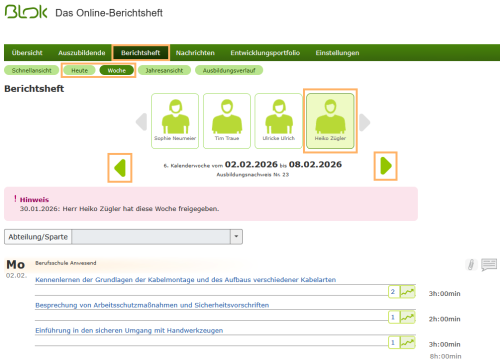This screenshot has height=363, width=500.
Task: Click the 2h:00min duration value
Action: pos(444,319)
